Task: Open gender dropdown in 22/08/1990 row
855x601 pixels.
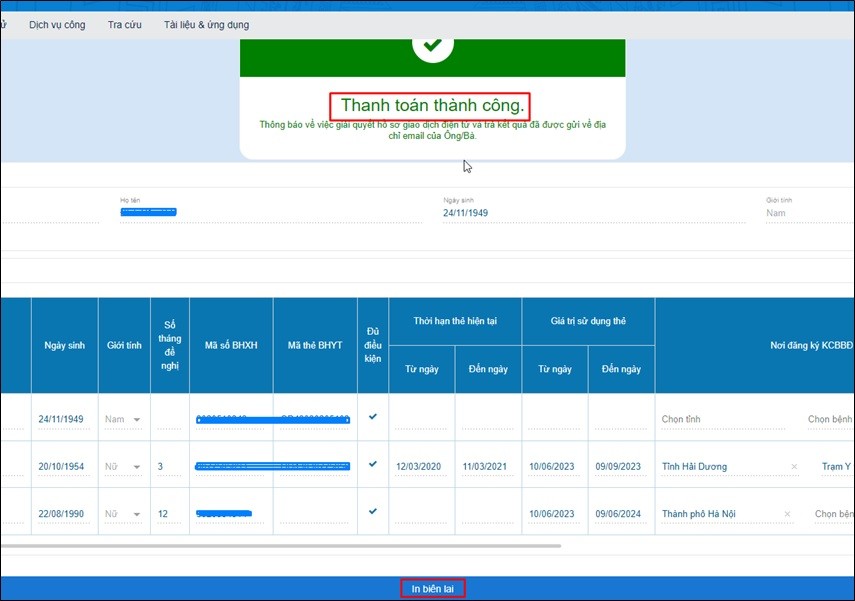Action: pos(136,515)
